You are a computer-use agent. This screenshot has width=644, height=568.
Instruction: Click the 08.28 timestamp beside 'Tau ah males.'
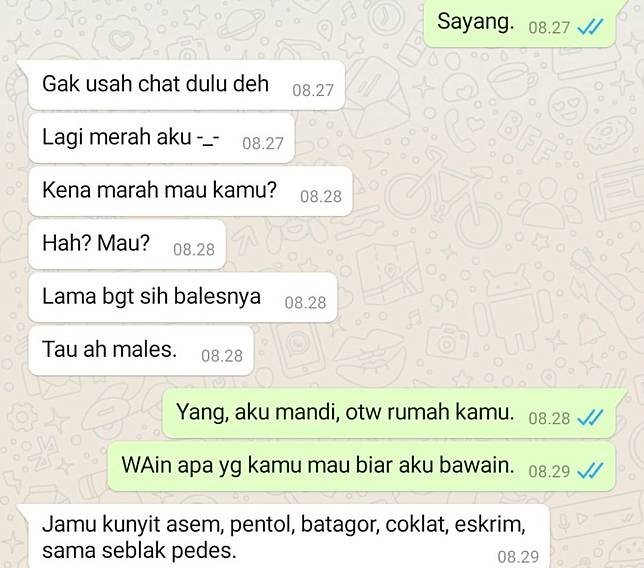[x=222, y=356]
